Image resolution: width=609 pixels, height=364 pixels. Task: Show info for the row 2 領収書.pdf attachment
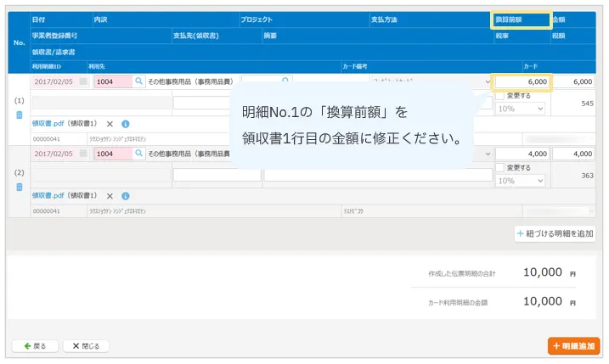coord(125,195)
